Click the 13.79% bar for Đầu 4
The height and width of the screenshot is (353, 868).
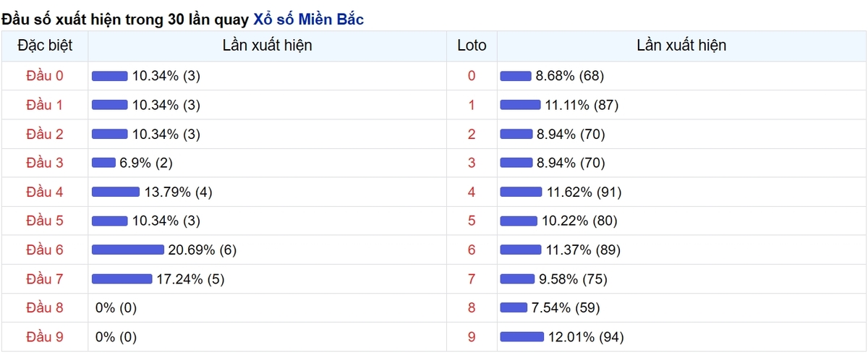116,192
